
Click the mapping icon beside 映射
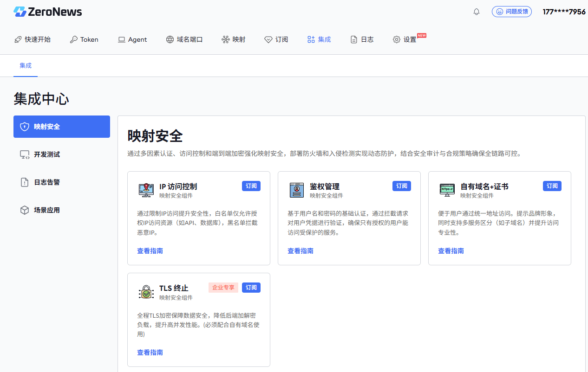click(x=226, y=39)
